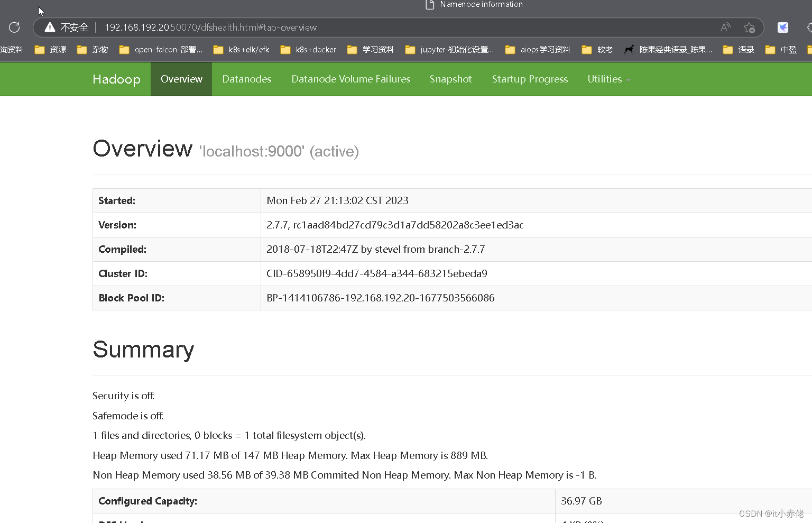Click the Summary heading
Screen dimensions: 812x523
click(143, 350)
